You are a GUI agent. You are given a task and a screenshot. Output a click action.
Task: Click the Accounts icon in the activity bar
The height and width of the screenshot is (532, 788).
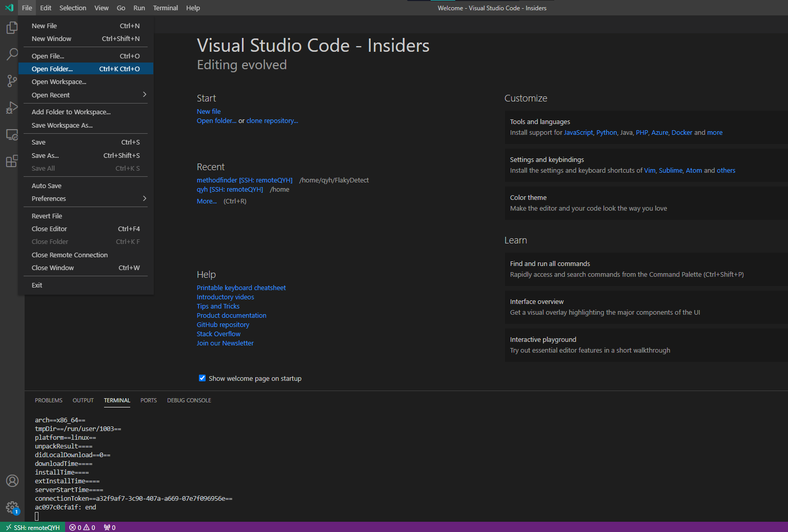coord(12,481)
